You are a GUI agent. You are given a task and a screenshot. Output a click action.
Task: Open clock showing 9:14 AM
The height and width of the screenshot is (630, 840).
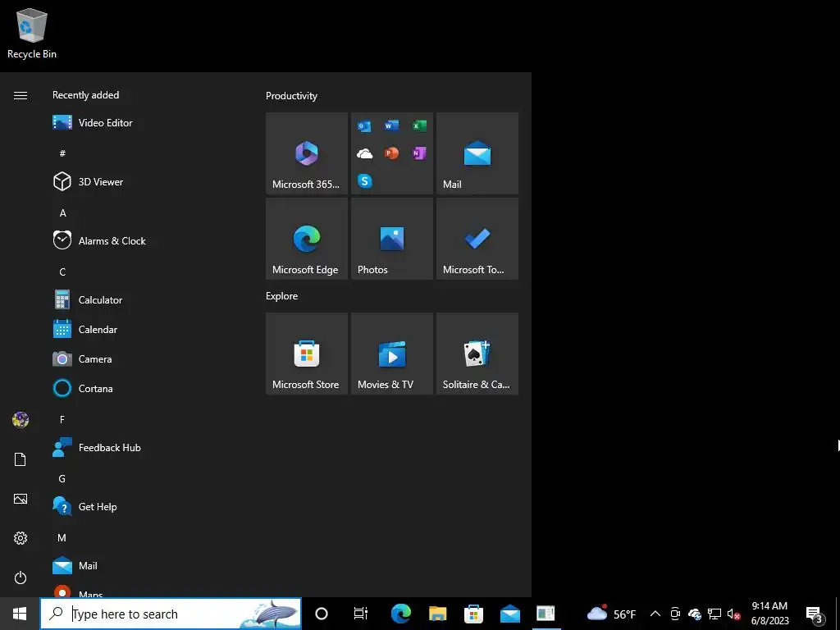coord(769,614)
